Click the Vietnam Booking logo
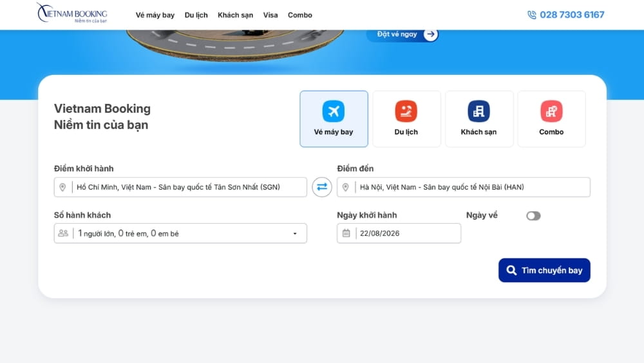644x363 pixels. click(72, 13)
